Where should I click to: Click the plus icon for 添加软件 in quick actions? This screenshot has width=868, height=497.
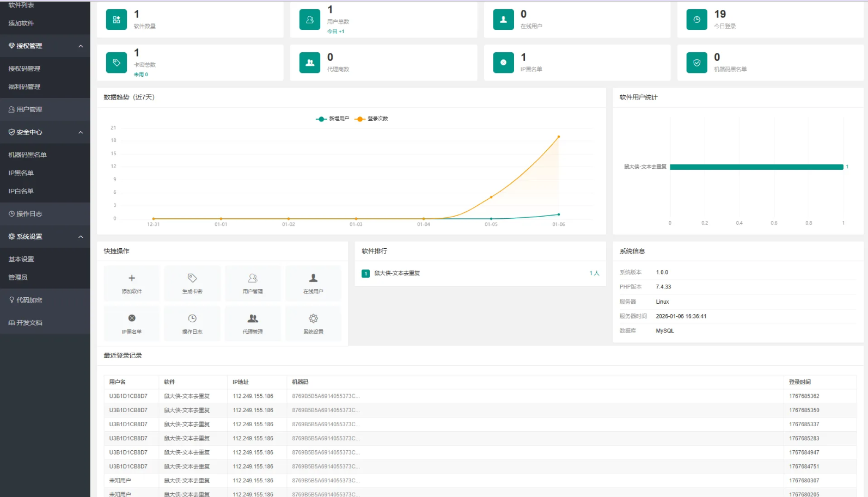tap(132, 278)
